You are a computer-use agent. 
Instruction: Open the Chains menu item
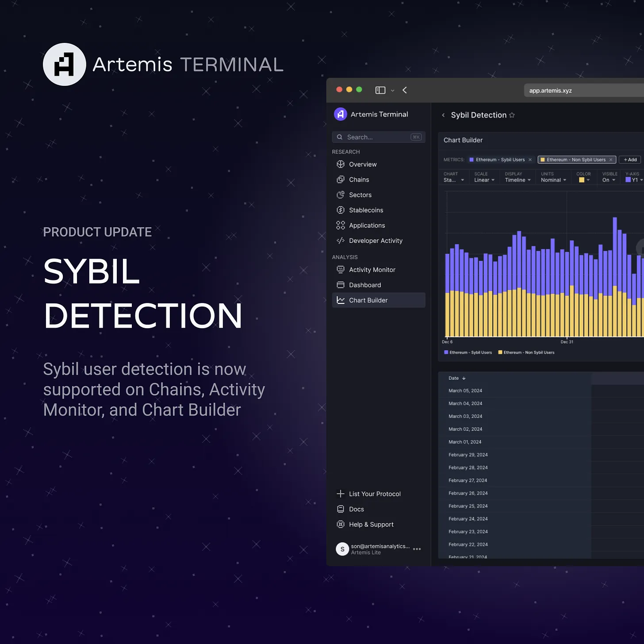359,180
